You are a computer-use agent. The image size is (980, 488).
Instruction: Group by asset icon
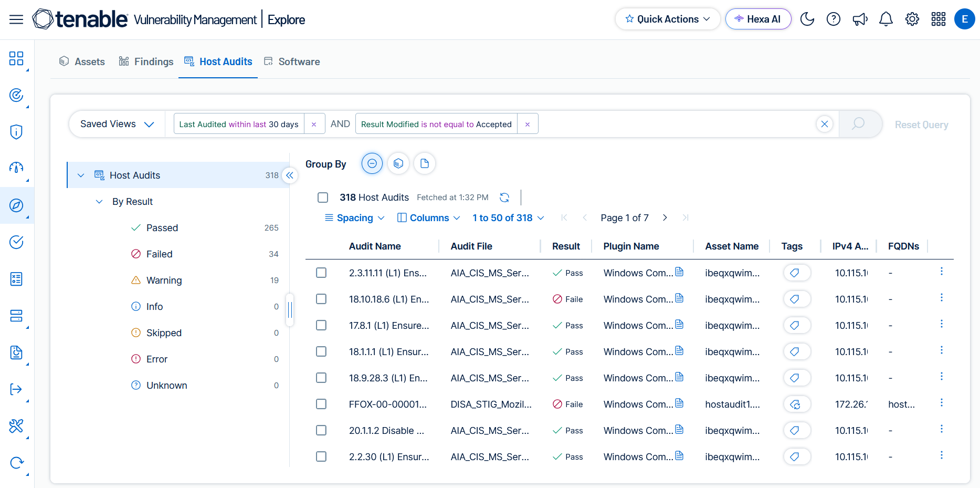pyautogui.click(x=398, y=164)
